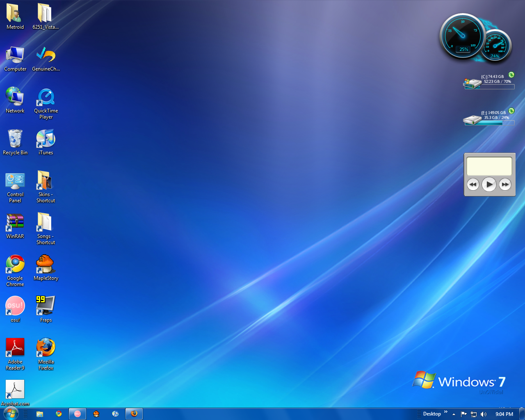Switch to Firefox taskbar button
Screen dimensions: 525x420
pos(134,414)
